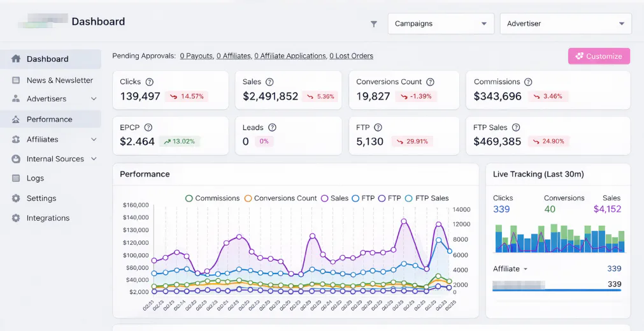
Task: Click the EPCP 13.02% increase badge
Action: (180, 142)
